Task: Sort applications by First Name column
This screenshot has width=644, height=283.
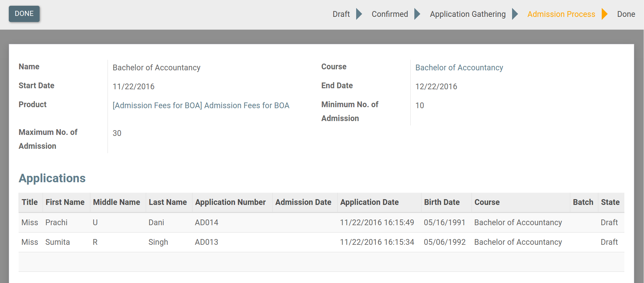Action: (x=65, y=202)
